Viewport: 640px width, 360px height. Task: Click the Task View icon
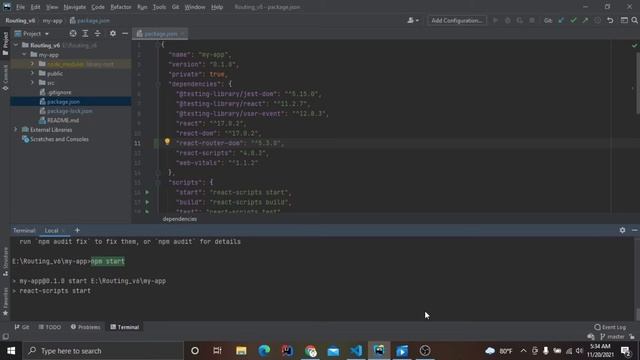click(218, 351)
